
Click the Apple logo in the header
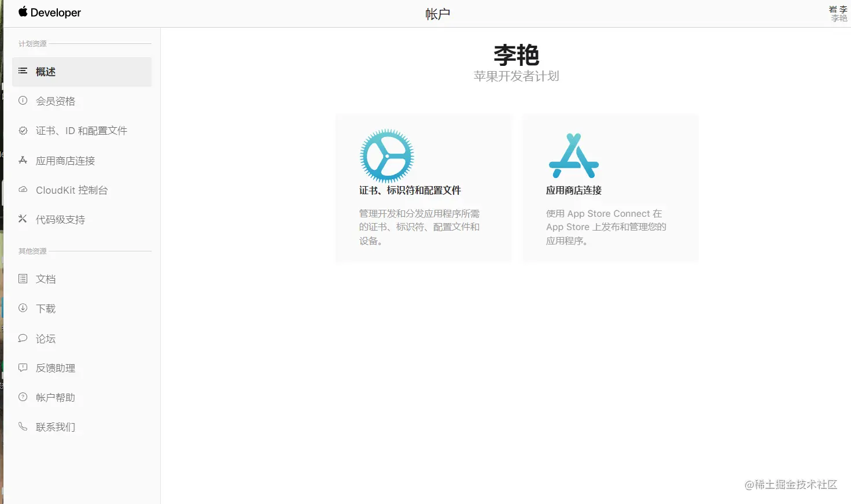22,12
